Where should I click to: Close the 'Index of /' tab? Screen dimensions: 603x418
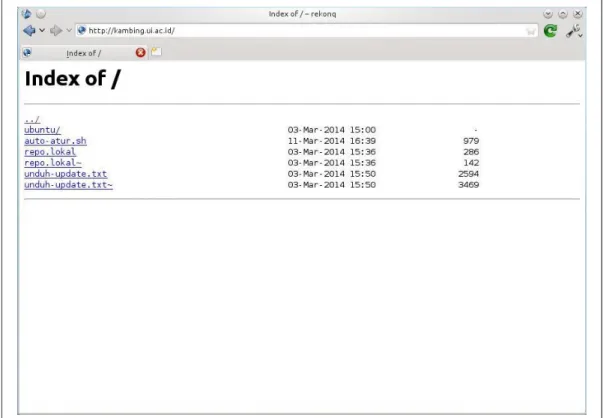pos(140,53)
